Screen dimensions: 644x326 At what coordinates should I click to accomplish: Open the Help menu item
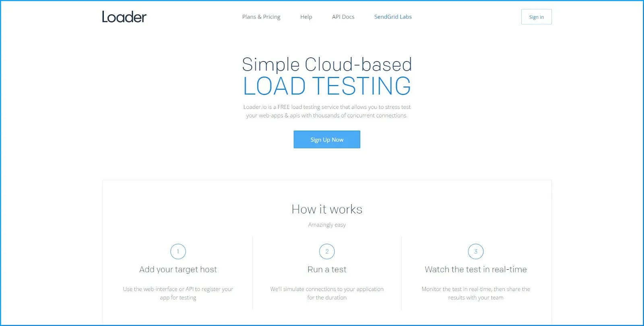coord(306,17)
